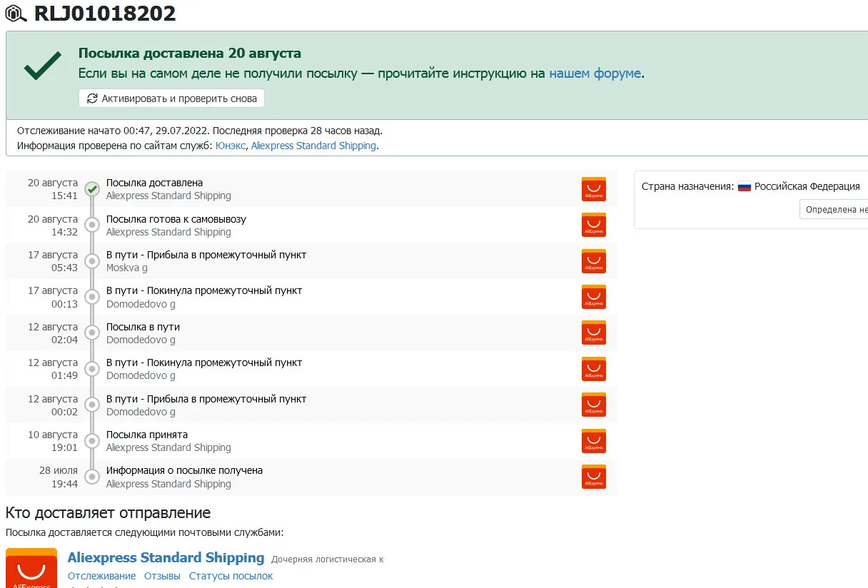
Task: Click the 'Посылка принята' status text
Action: click(147, 435)
